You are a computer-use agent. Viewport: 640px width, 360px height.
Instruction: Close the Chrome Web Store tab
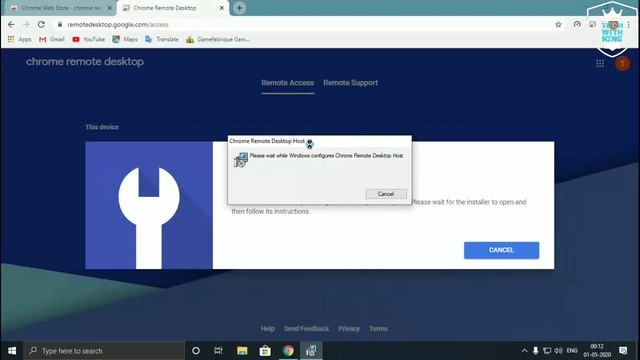point(109,8)
